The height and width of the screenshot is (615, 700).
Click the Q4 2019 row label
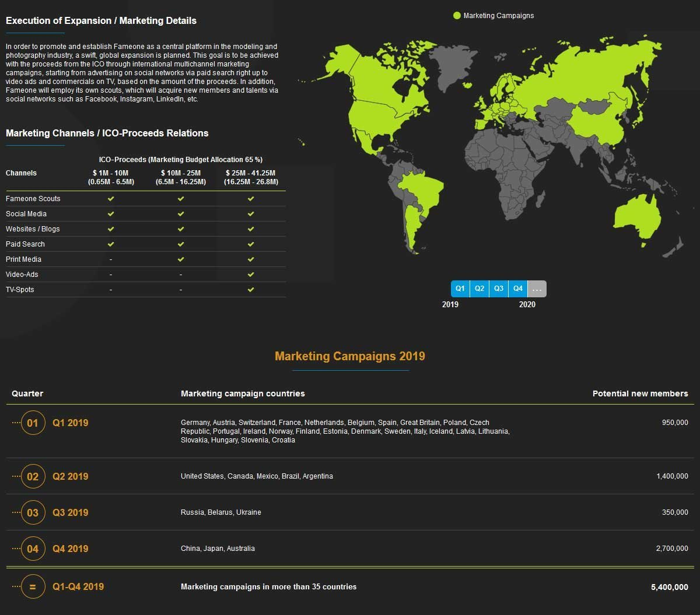pyautogui.click(x=71, y=549)
